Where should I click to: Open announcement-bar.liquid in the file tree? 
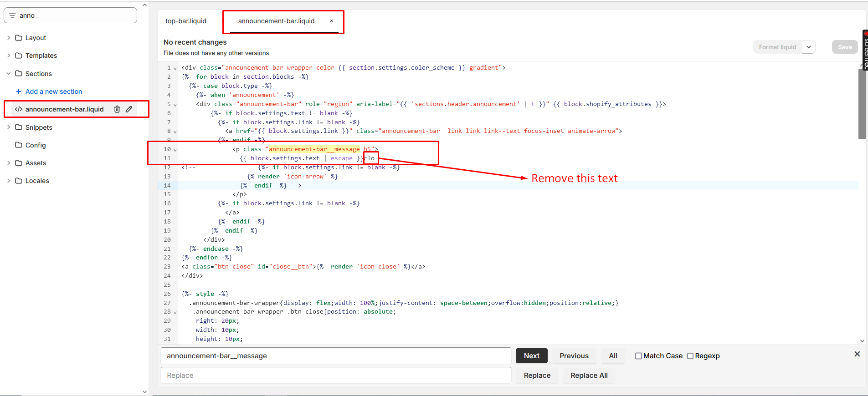tap(64, 109)
